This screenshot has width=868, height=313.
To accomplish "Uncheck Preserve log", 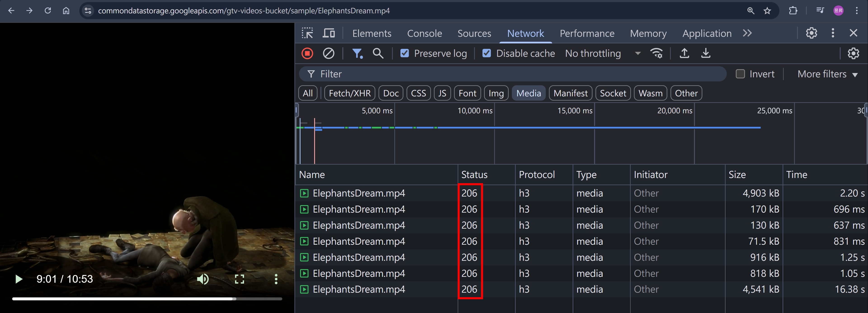I will 404,53.
